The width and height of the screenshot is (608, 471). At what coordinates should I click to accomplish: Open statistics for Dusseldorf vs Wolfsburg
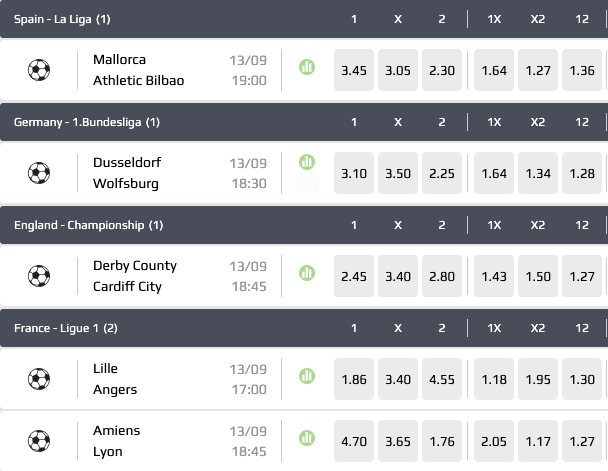[x=306, y=162]
